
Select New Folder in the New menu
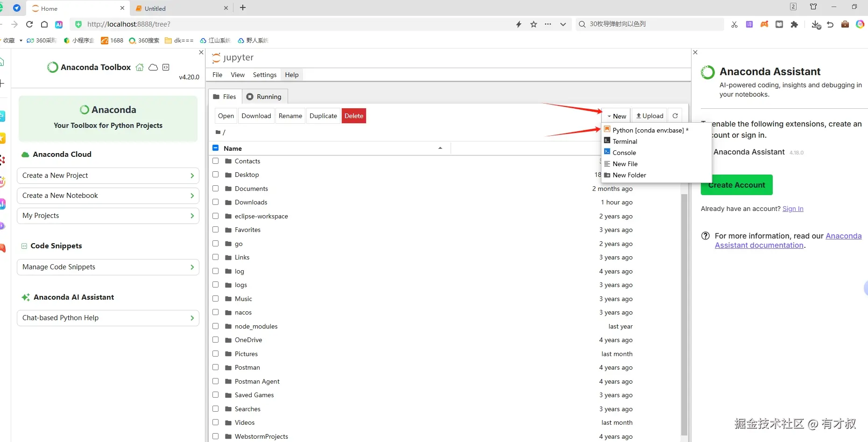tap(629, 175)
